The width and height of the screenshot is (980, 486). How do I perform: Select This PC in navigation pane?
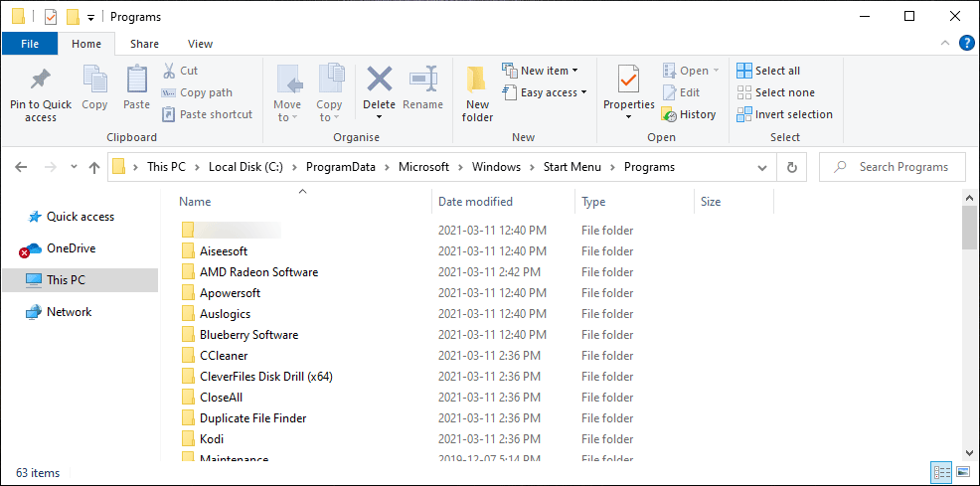(80, 280)
